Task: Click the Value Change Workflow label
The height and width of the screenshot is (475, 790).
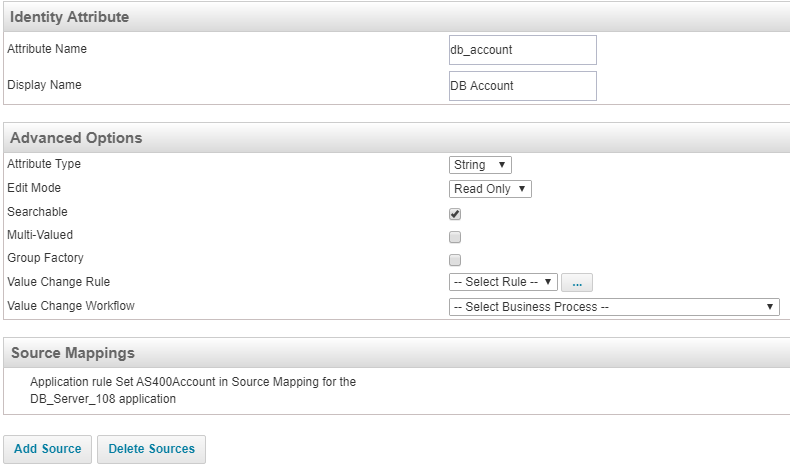Action: pos(71,306)
